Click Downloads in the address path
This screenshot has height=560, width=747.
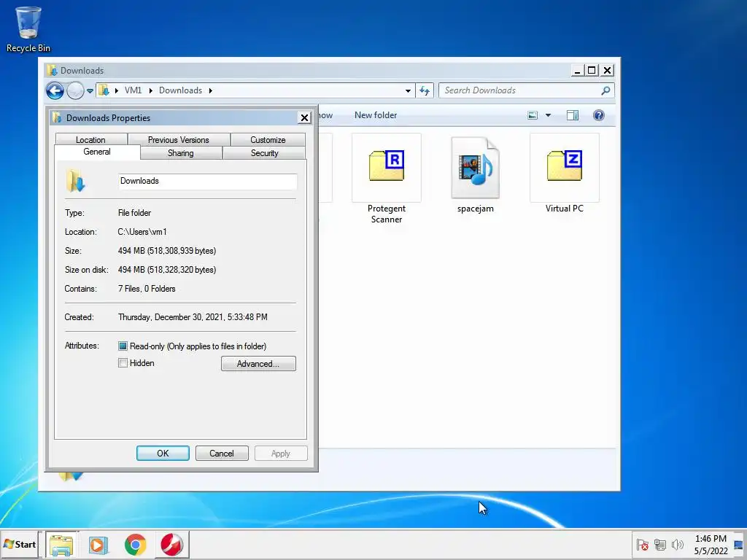coord(181,90)
